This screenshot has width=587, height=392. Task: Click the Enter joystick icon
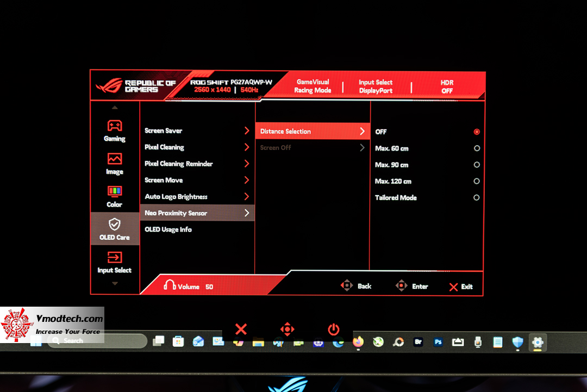[x=401, y=285]
